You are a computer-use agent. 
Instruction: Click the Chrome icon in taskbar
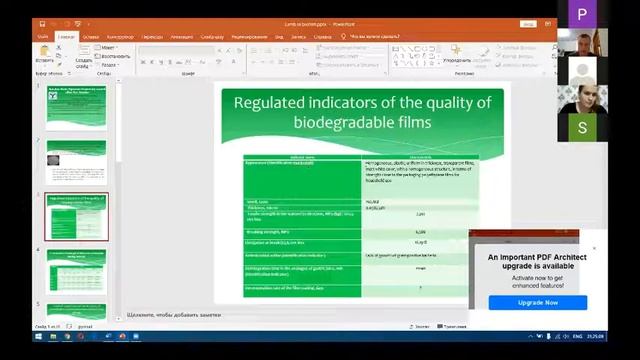(x=67, y=336)
